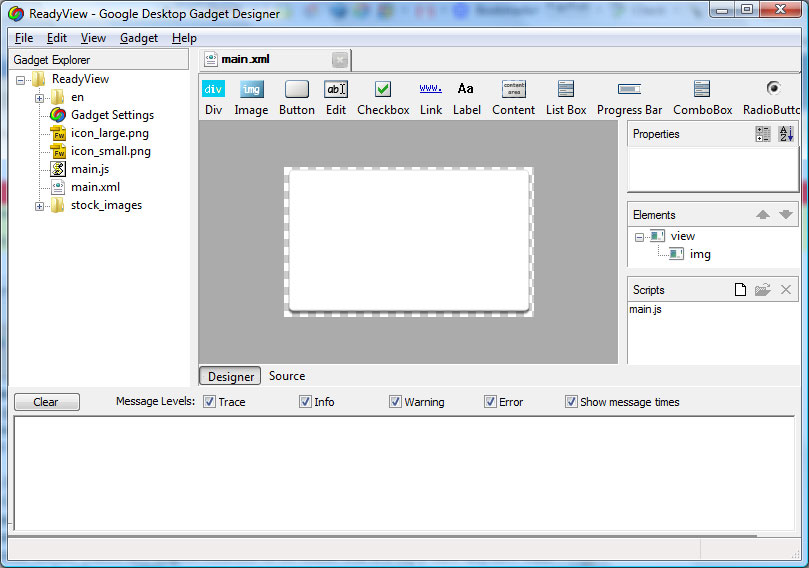Select main.js in Scripts list
The width and height of the screenshot is (809, 568).
pyautogui.click(x=645, y=309)
